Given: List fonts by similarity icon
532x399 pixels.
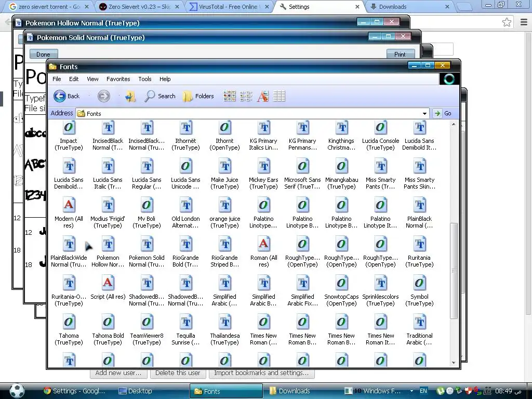Looking at the screenshot, I should click(262, 96).
